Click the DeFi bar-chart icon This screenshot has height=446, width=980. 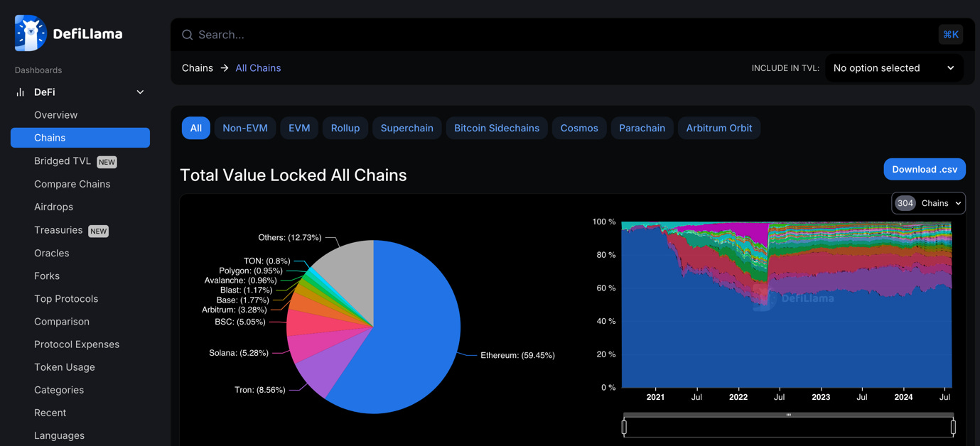[x=21, y=92]
